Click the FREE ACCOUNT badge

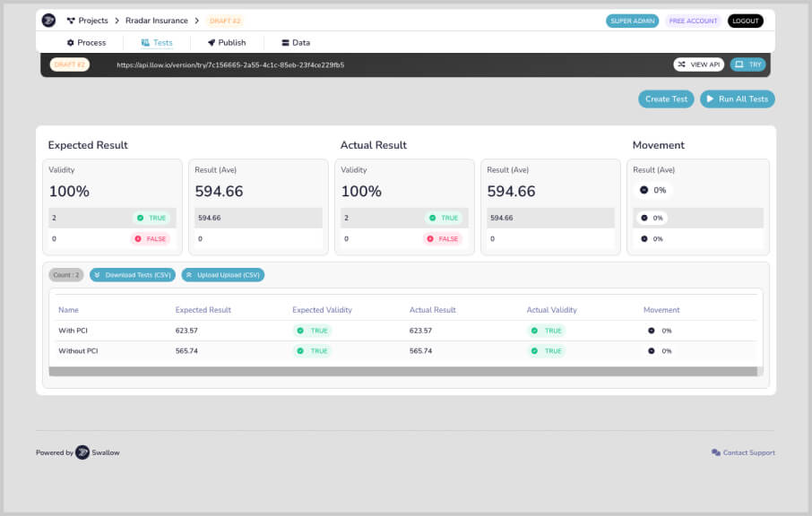[x=693, y=21]
